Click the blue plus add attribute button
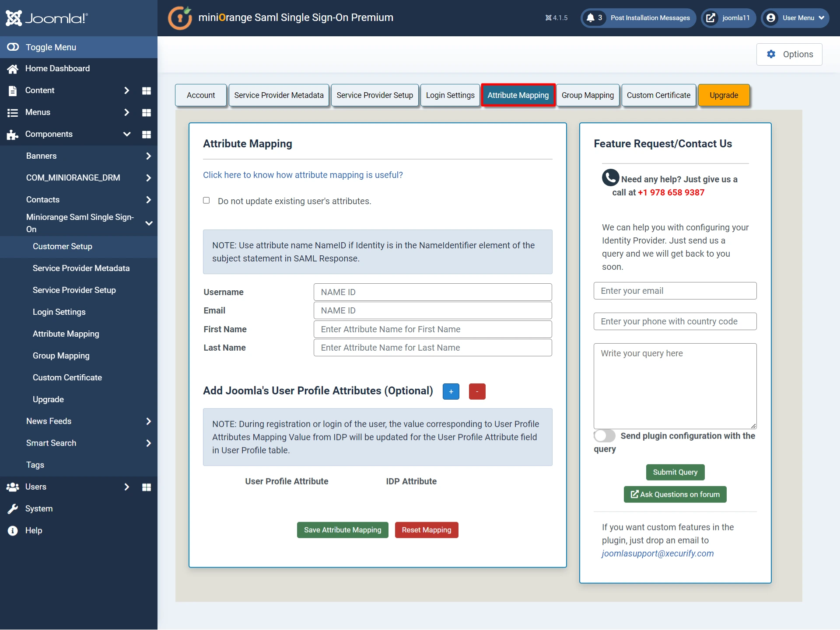 451,391
